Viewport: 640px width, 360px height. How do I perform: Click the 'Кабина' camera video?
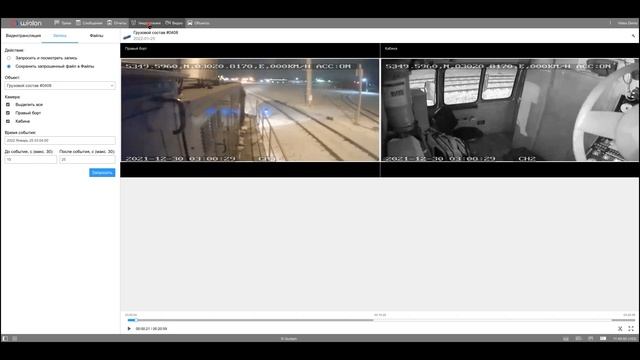point(510,110)
